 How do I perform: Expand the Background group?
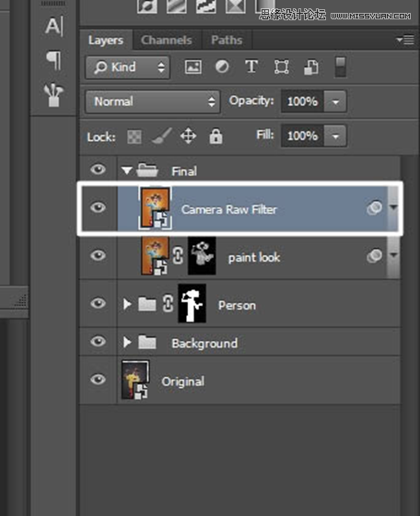(x=127, y=343)
